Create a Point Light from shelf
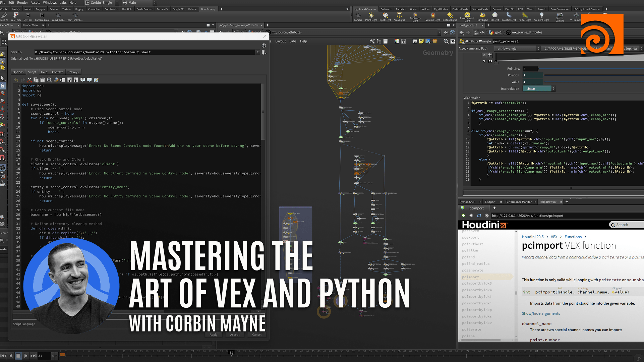 pos(371,17)
